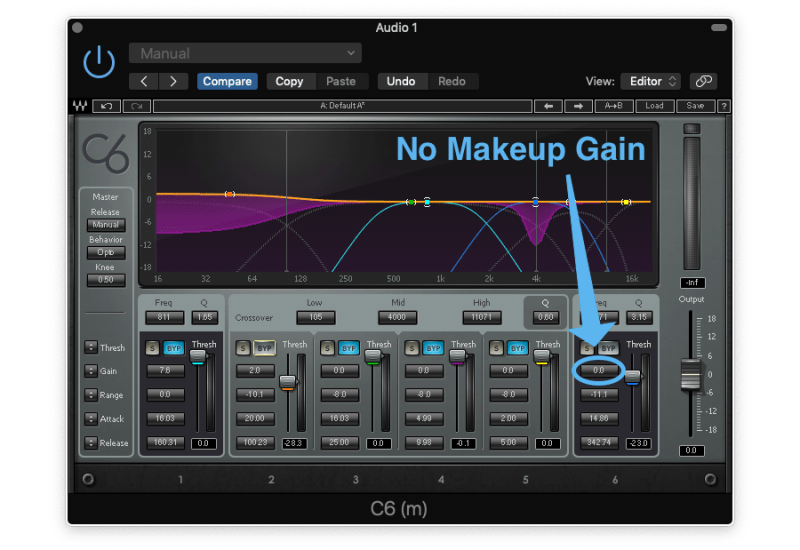Open the Manual preset dropdown
800x550 pixels.
245,53
